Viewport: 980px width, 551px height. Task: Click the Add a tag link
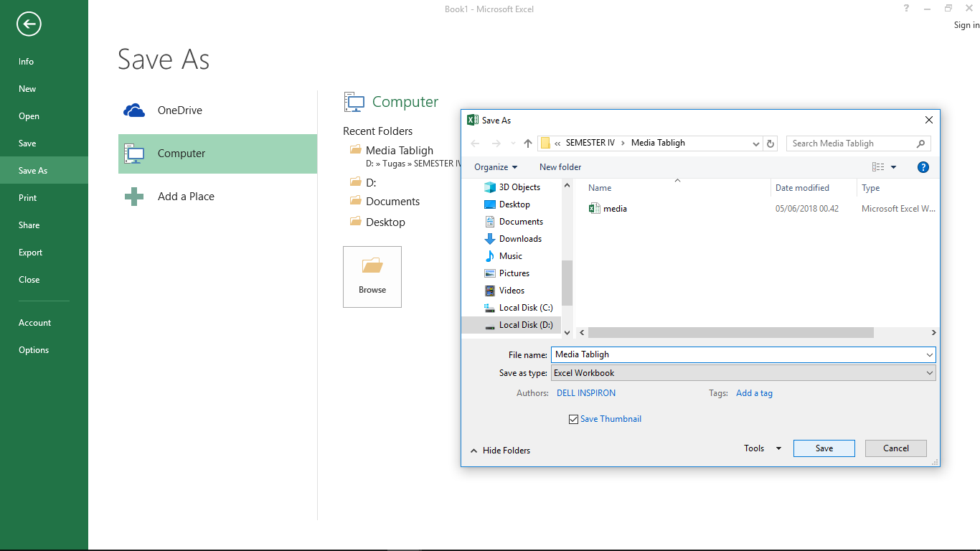click(754, 393)
